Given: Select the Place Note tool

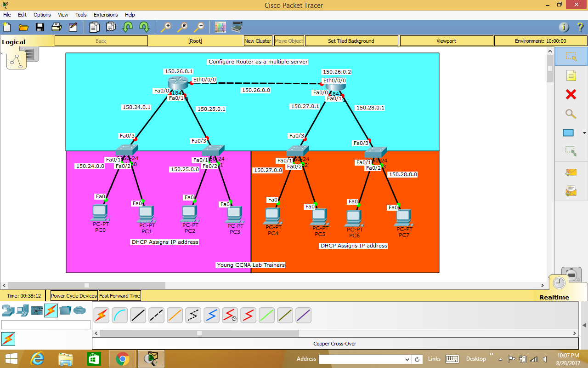Looking at the screenshot, I should click(x=571, y=75).
